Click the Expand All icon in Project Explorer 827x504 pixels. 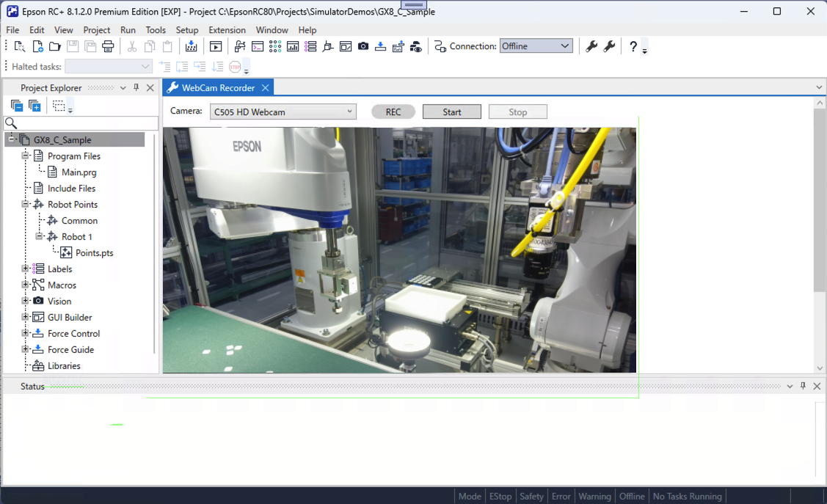(34, 106)
